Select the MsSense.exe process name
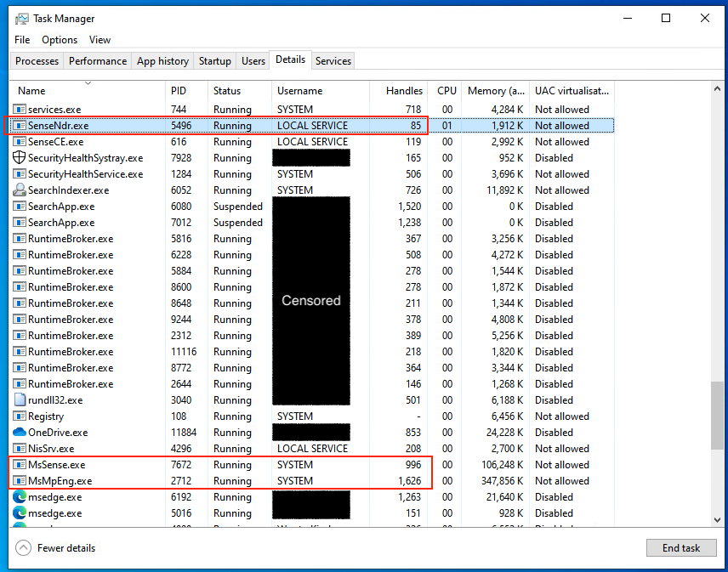This screenshot has height=572, width=728. click(x=57, y=465)
